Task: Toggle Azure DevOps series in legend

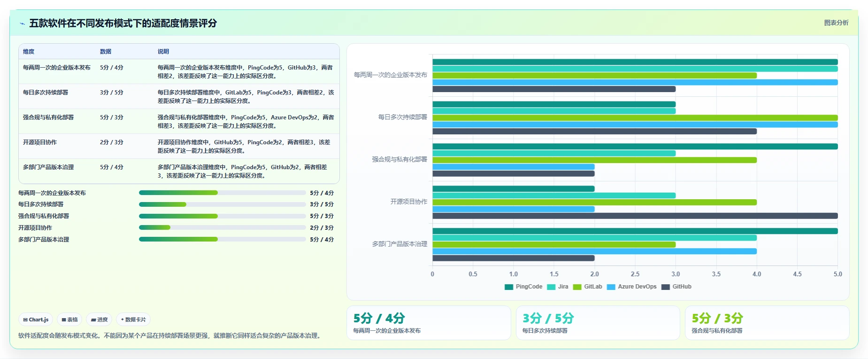Action: [x=631, y=287]
